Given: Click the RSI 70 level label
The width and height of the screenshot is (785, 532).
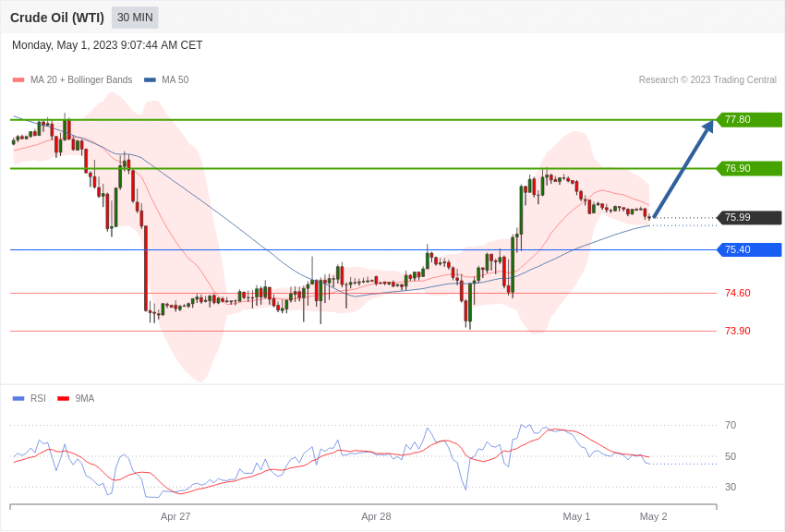Looking at the screenshot, I should (731, 426).
